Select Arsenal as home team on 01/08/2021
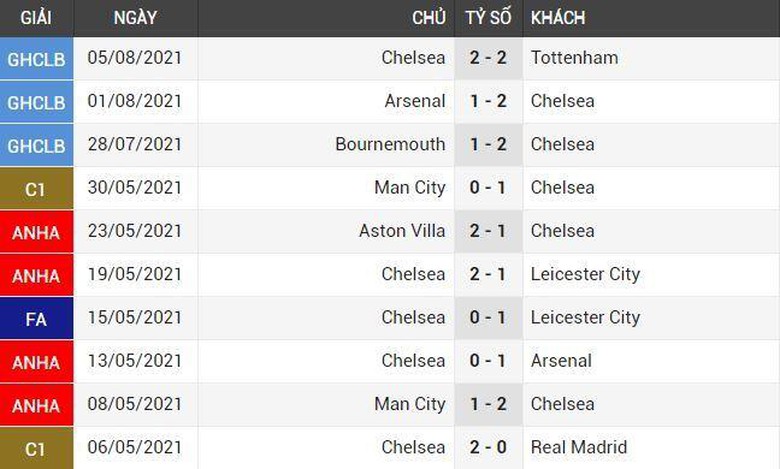780x469 pixels. click(415, 101)
